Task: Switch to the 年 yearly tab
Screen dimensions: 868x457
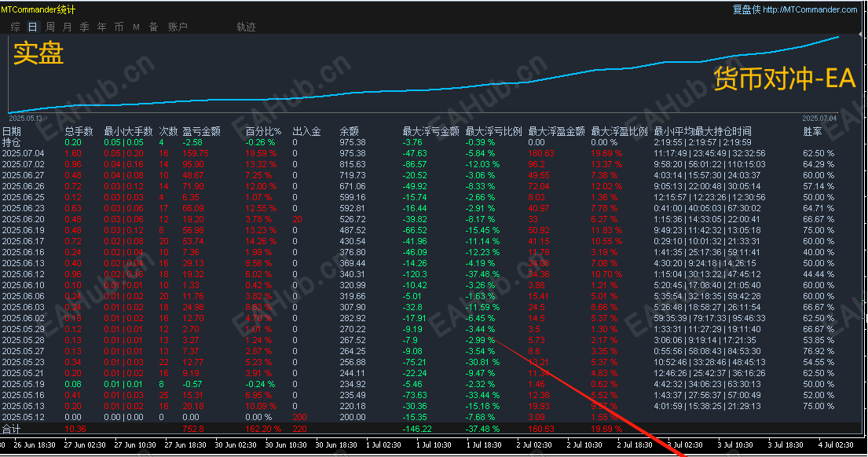Action: (102, 27)
